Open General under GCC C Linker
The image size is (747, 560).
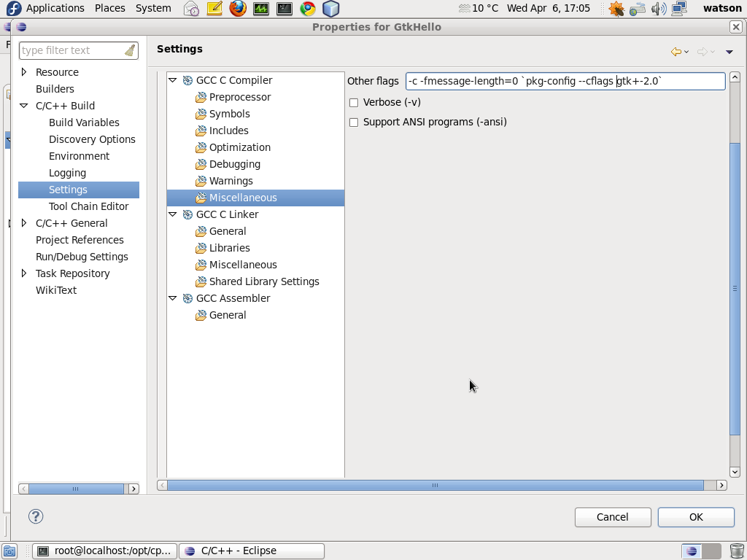coord(228,231)
